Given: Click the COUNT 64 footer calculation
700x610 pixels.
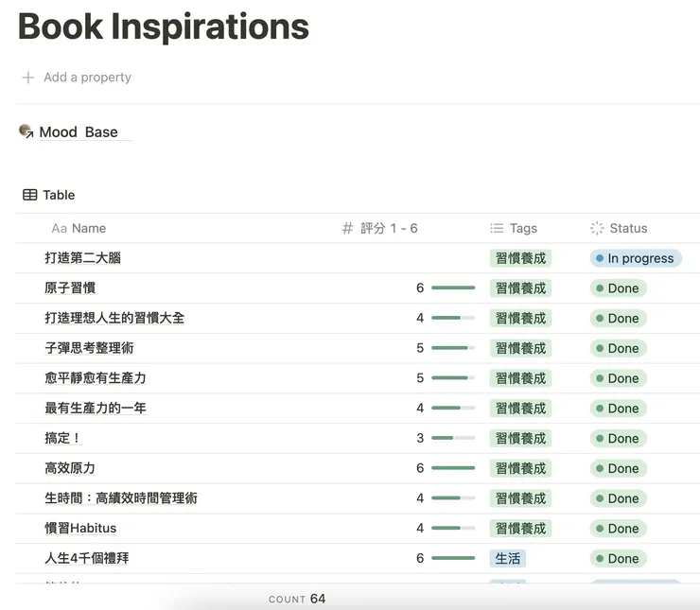Looking at the screenshot, I should (297, 599).
